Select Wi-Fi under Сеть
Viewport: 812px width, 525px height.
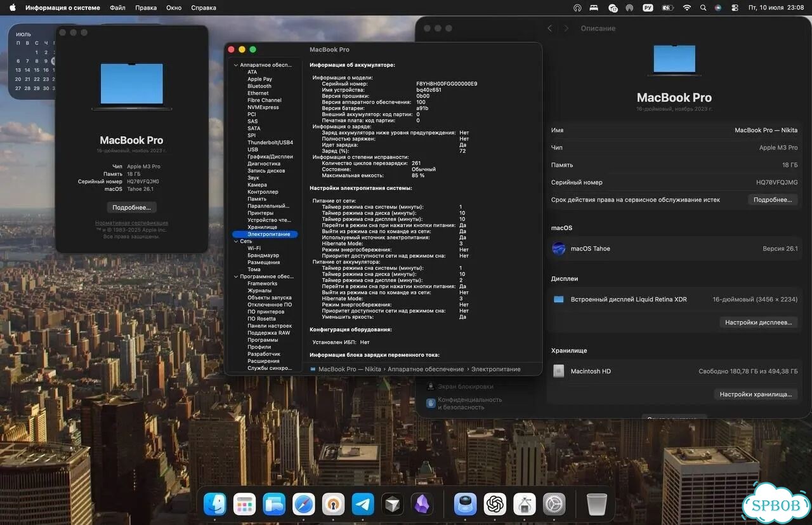click(x=254, y=248)
